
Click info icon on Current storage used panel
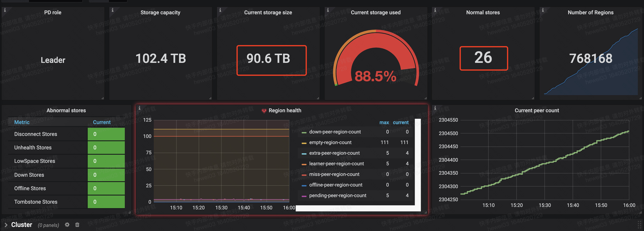coord(328,10)
